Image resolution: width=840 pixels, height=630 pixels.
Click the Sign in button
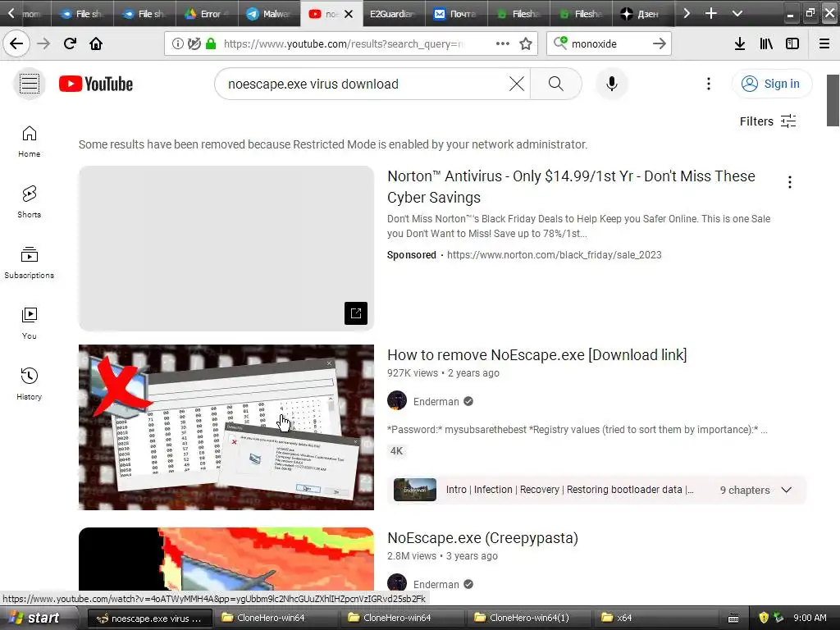[x=771, y=84]
